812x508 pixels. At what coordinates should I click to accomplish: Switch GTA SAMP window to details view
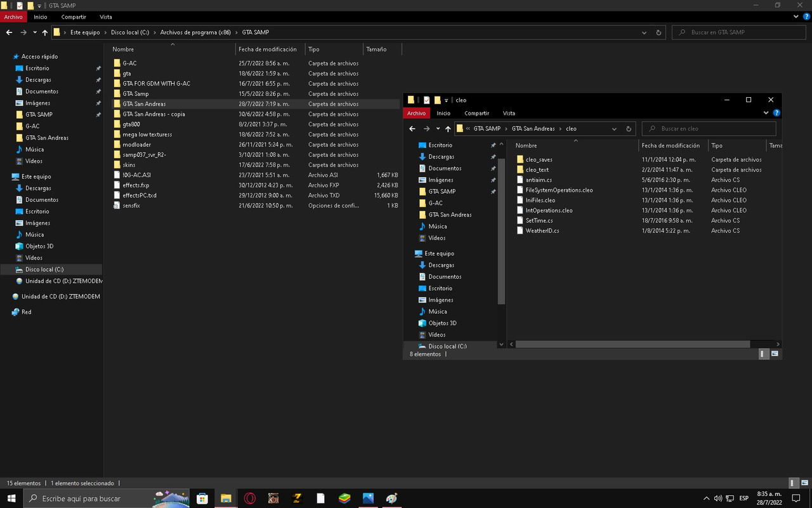(793, 483)
